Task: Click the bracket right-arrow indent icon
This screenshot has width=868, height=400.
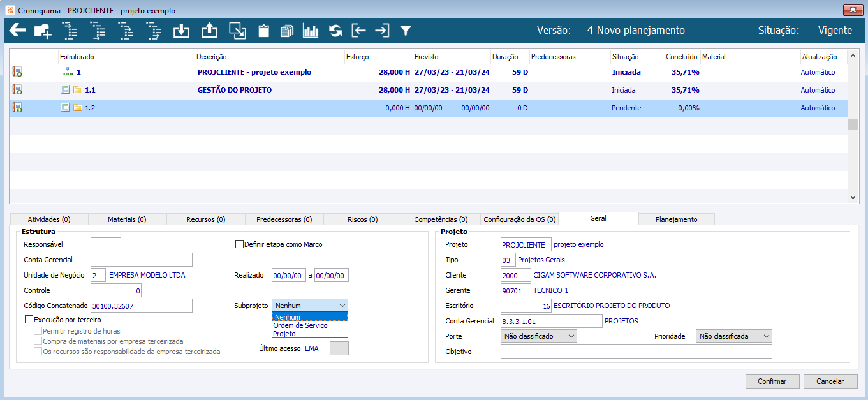Action: pos(382,31)
